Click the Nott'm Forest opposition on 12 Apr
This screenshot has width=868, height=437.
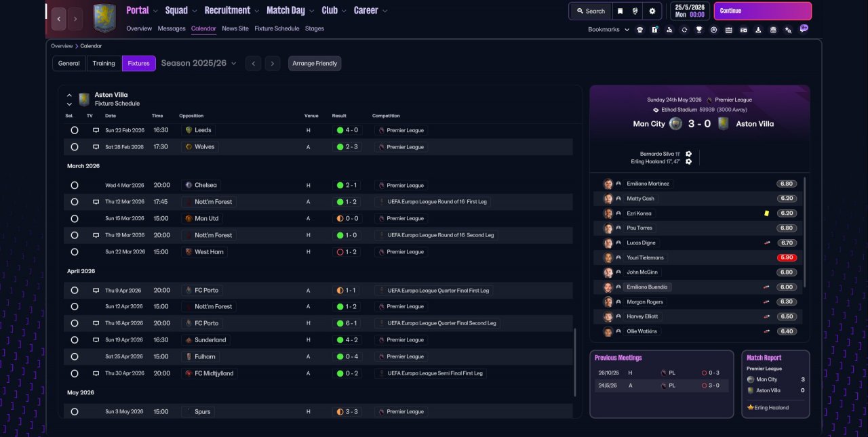208,306
